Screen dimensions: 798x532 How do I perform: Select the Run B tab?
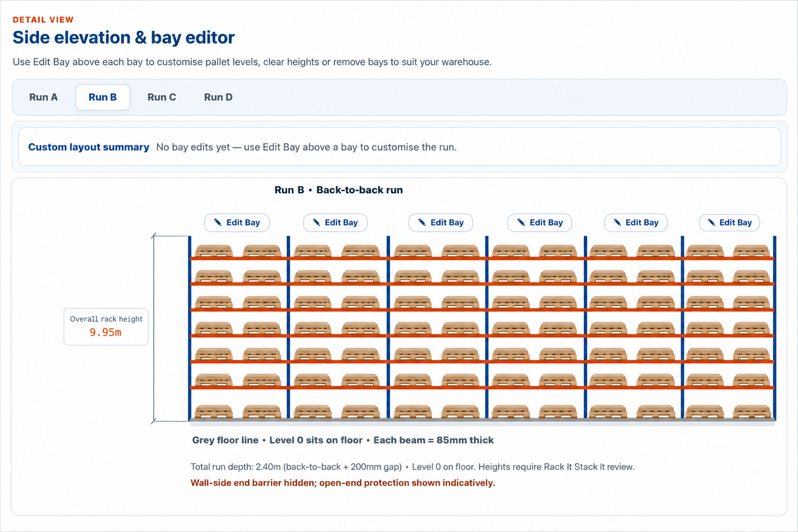103,97
